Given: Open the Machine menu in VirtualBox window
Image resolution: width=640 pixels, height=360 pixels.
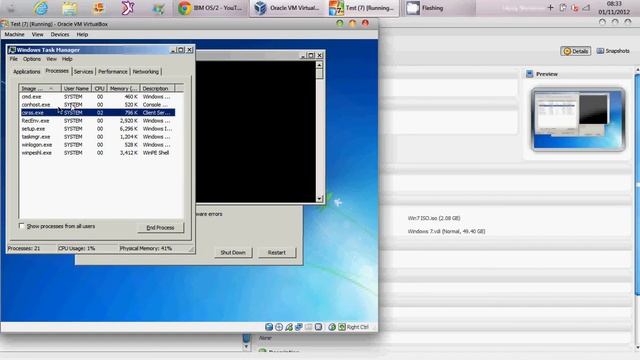Looking at the screenshot, I should (x=14, y=35).
